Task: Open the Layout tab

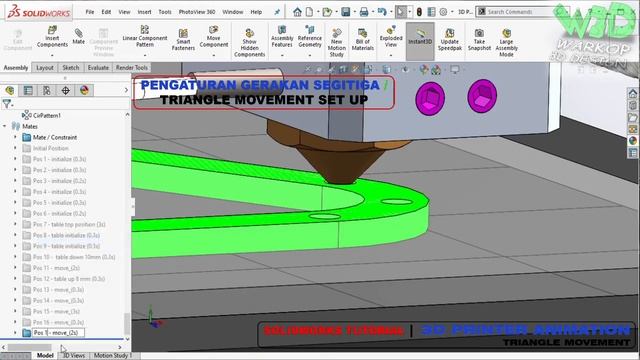Action: (44, 67)
